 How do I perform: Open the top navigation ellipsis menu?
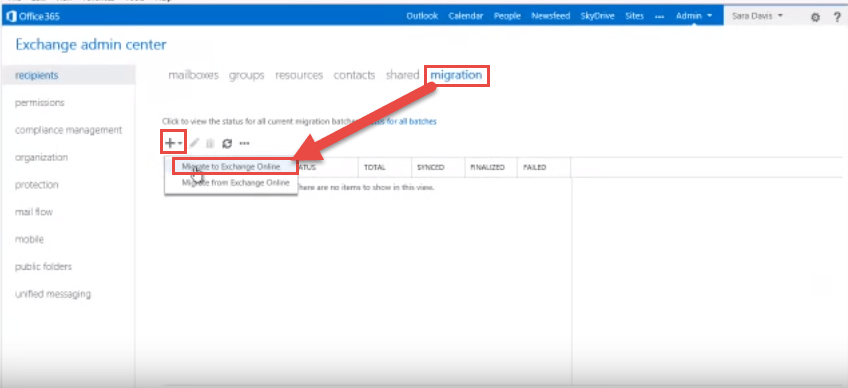(x=659, y=16)
